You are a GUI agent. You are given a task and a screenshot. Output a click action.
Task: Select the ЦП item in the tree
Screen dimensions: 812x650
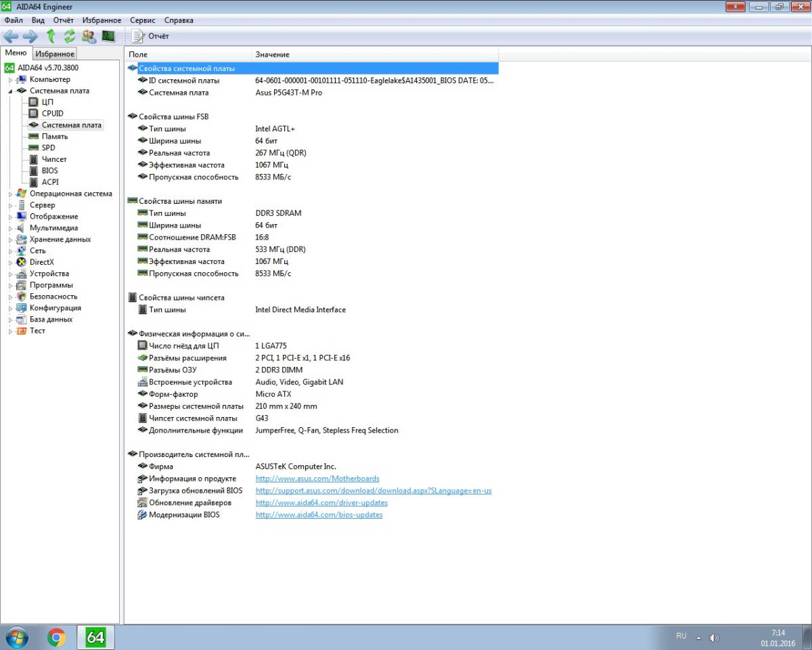[47, 102]
